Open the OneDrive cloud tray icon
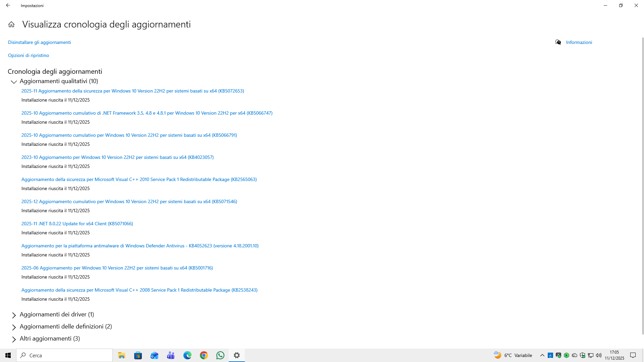This screenshot has width=644, height=362. tap(575, 355)
